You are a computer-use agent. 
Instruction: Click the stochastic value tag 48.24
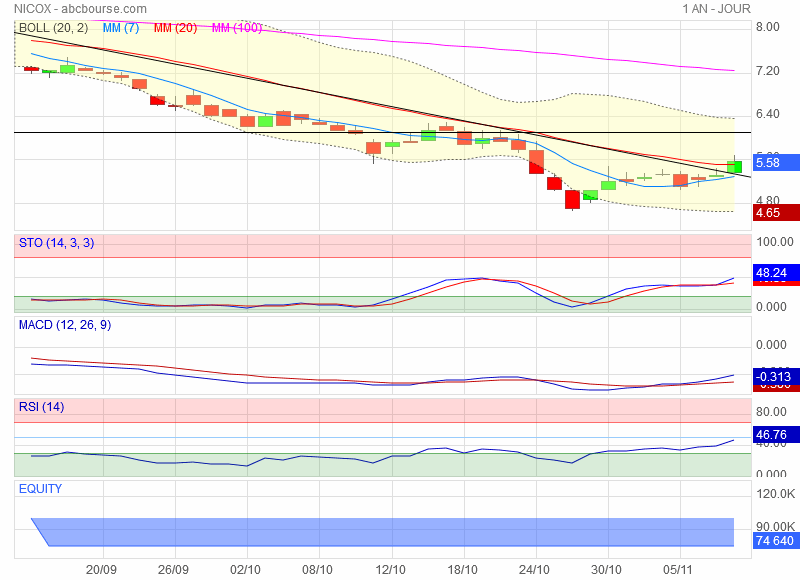(776, 273)
